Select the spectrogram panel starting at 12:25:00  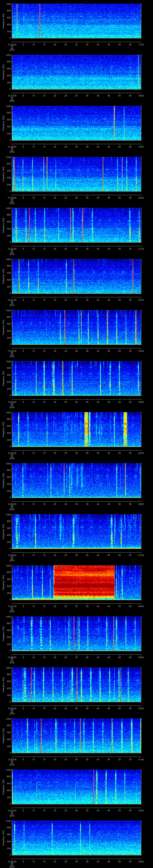77,481
